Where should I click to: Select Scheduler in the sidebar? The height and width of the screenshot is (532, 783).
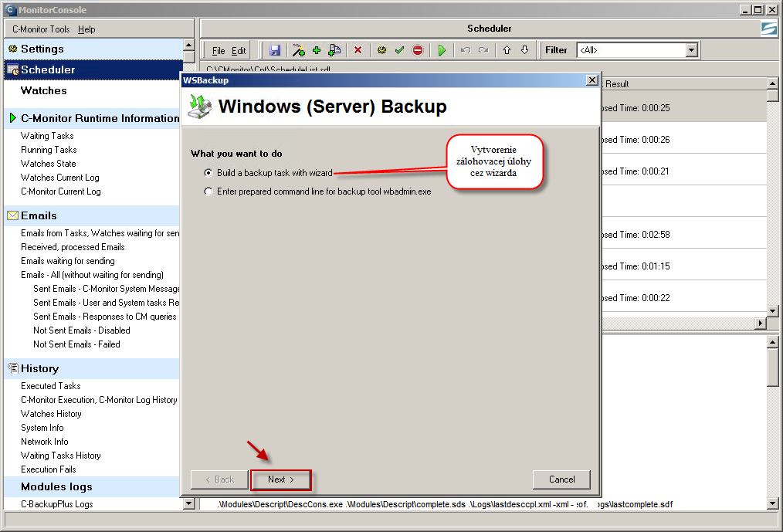pyautogui.click(x=93, y=70)
